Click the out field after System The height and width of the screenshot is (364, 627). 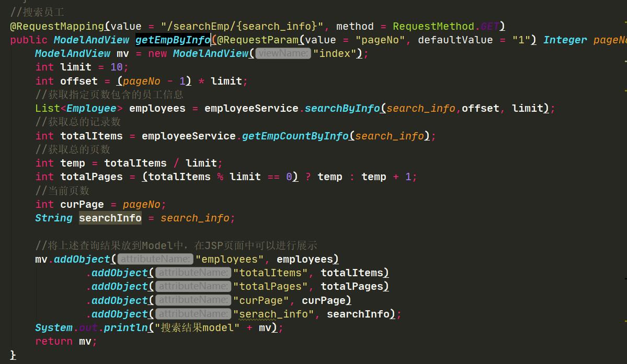click(88, 327)
